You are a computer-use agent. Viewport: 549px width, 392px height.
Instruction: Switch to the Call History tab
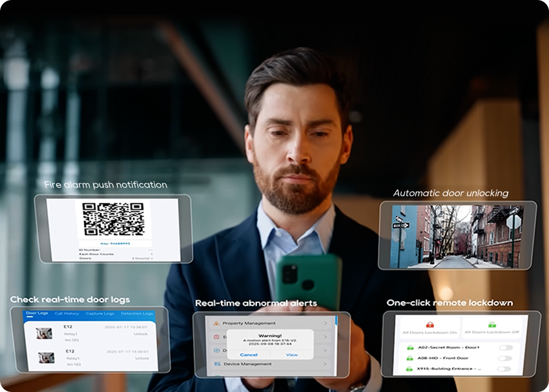pyautogui.click(x=67, y=314)
